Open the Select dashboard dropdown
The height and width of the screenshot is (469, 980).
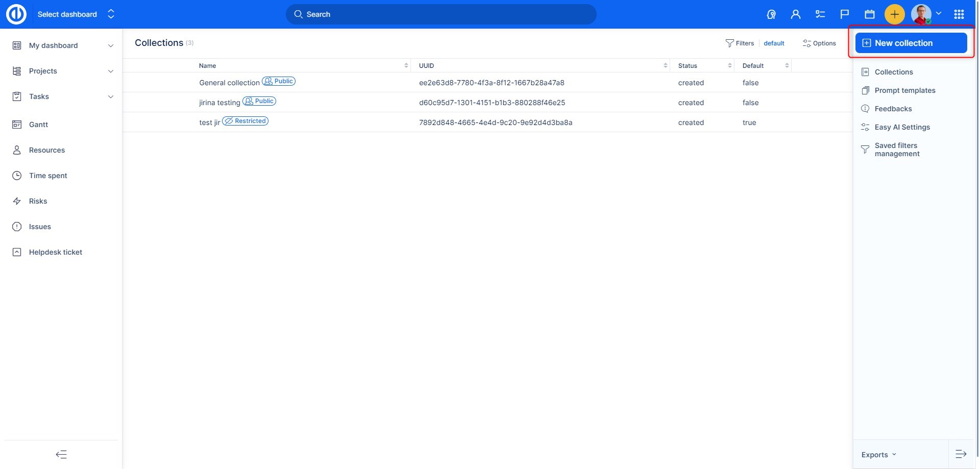pos(76,14)
